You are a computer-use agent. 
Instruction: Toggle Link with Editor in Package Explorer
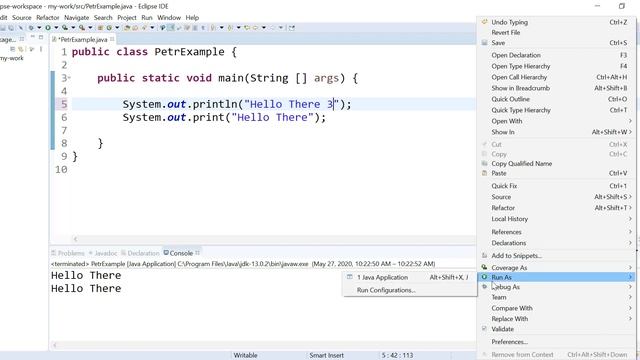pos(20,49)
